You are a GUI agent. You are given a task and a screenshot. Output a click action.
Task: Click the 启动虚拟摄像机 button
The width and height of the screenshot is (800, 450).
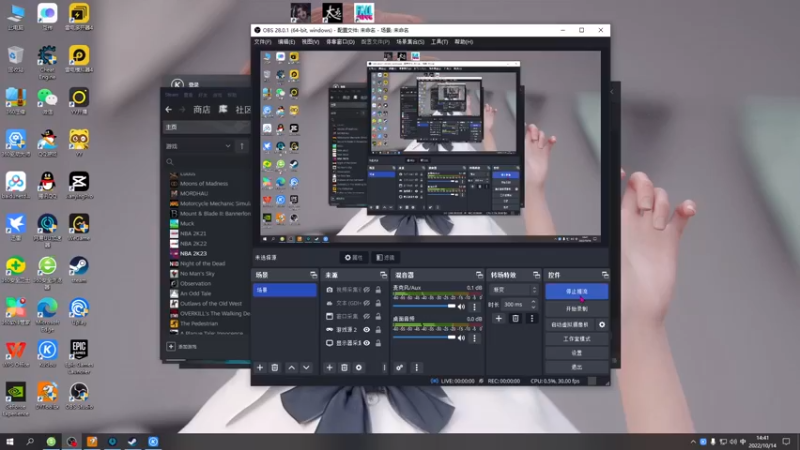(570, 324)
